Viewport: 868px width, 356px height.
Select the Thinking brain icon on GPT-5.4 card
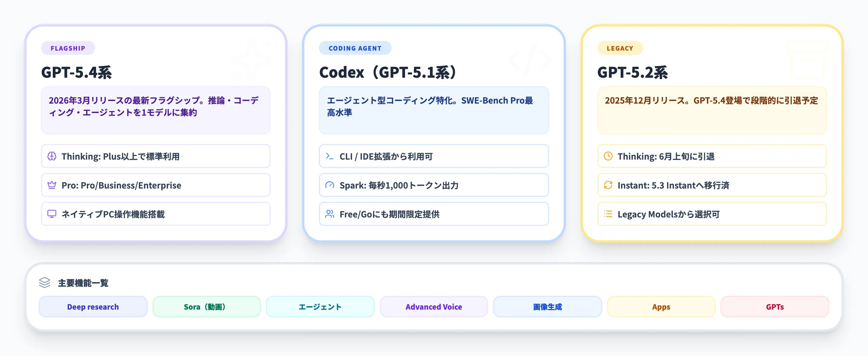point(52,156)
